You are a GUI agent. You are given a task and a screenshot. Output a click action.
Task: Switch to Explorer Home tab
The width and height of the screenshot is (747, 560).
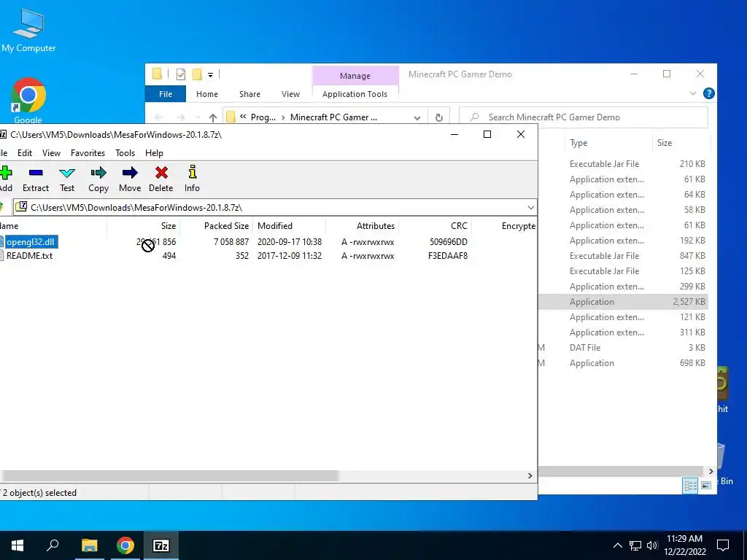point(206,94)
